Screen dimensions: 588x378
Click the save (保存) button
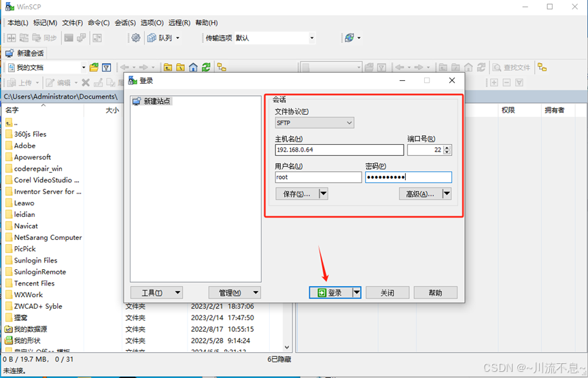296,194
